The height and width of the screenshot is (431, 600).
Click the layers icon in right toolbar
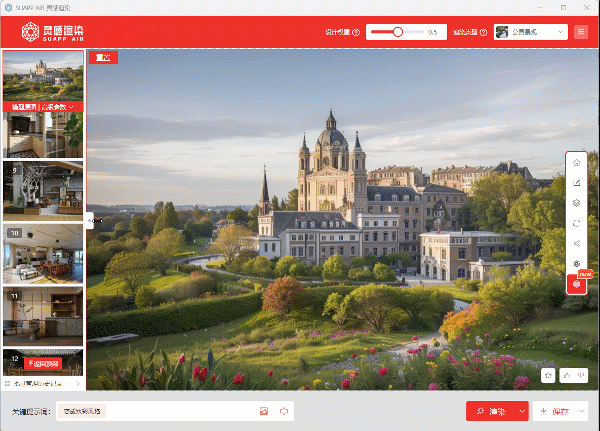pos(576,202)
